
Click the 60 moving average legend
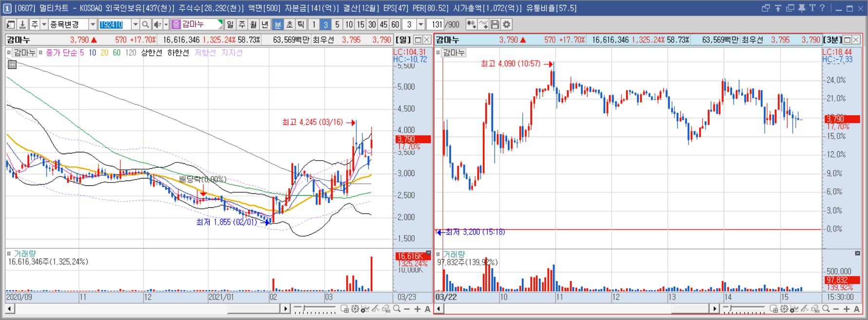click(117, 53)
